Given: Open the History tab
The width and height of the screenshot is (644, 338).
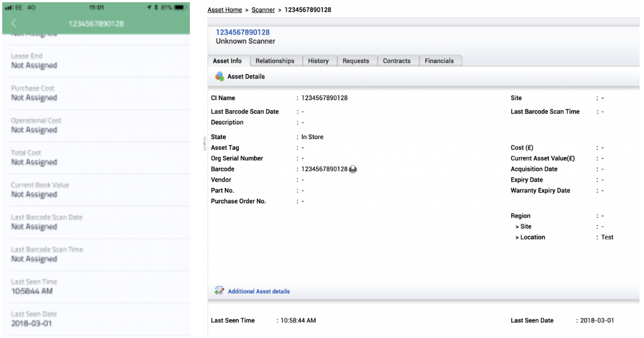Looking at the screenshot, I should click(319, 61).
